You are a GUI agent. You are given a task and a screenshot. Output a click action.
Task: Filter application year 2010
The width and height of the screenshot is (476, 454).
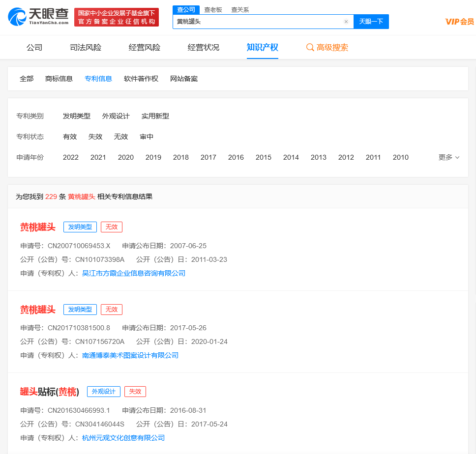pyautogui.click(x=401, y=157)
